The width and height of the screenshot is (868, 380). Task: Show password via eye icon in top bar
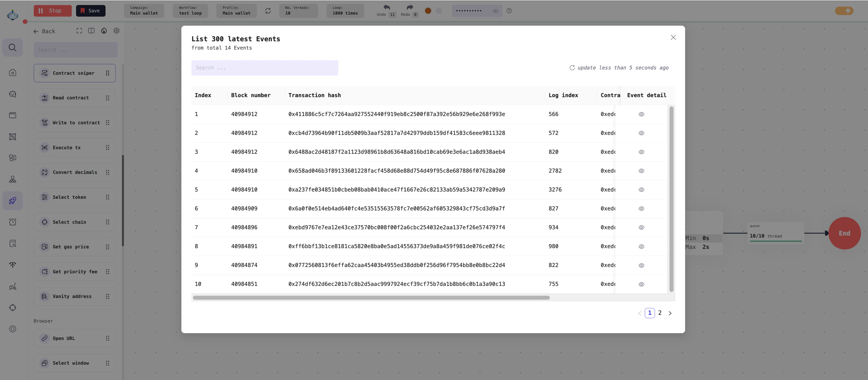(x=495, y=11)
